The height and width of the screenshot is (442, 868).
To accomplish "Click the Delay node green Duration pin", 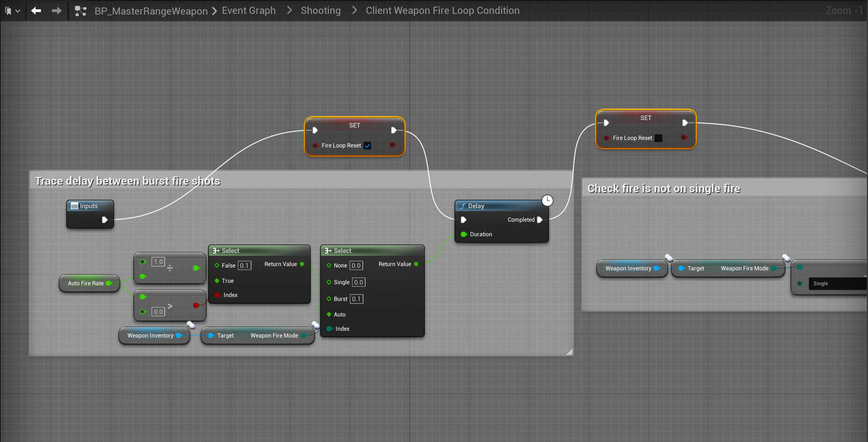I will click(x=464, y=234).
